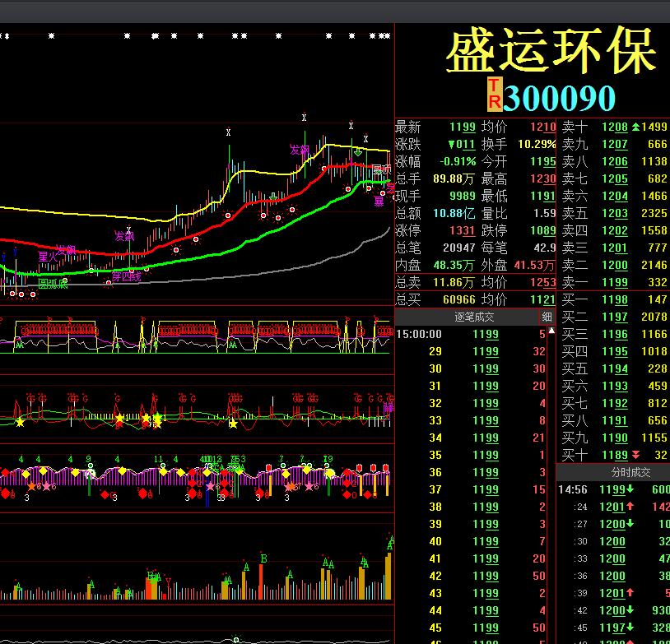The width and height of the screenshot is (670, 644).
Task: Click the red down-arrow icon in 买十 row
Action: click(x=635, y=455)
